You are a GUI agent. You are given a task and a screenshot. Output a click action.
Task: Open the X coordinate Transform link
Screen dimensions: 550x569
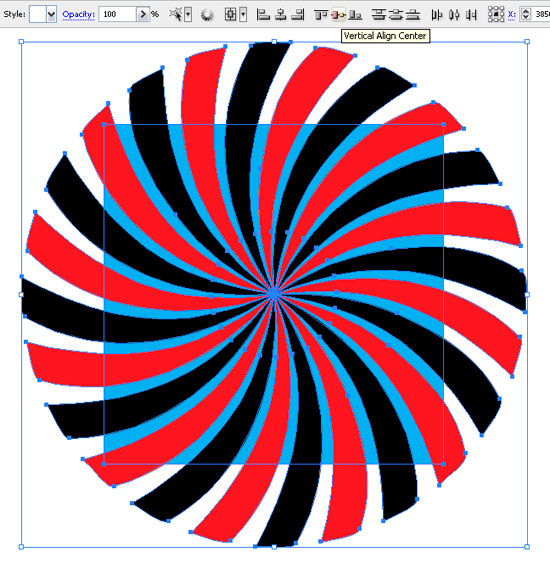tap(512, 15)
